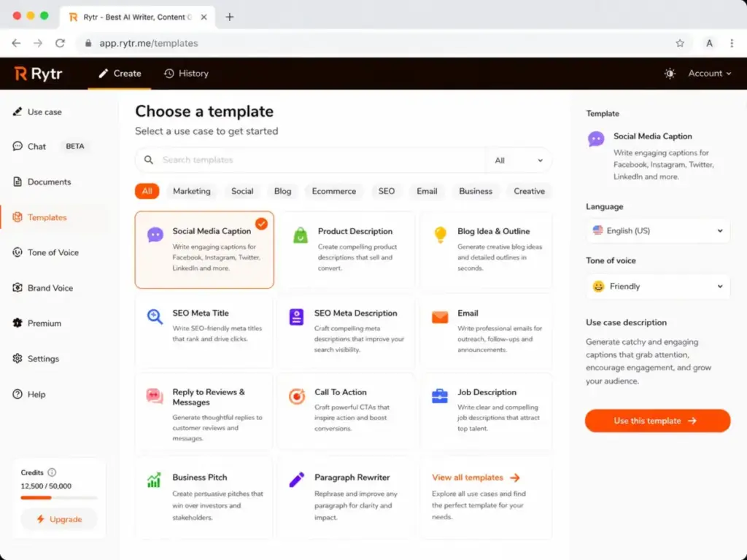The height and width of the screenshot is (560, 747).
Task: Click the credits usage progress bar
Action: pyautogui.click(x=59, y=497)
